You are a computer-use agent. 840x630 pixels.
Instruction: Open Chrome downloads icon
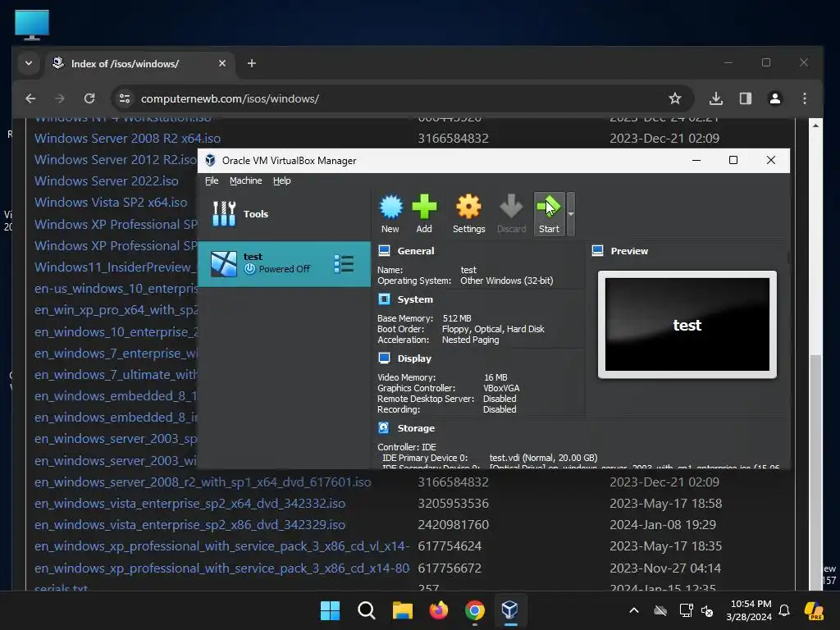pos(715,98)
